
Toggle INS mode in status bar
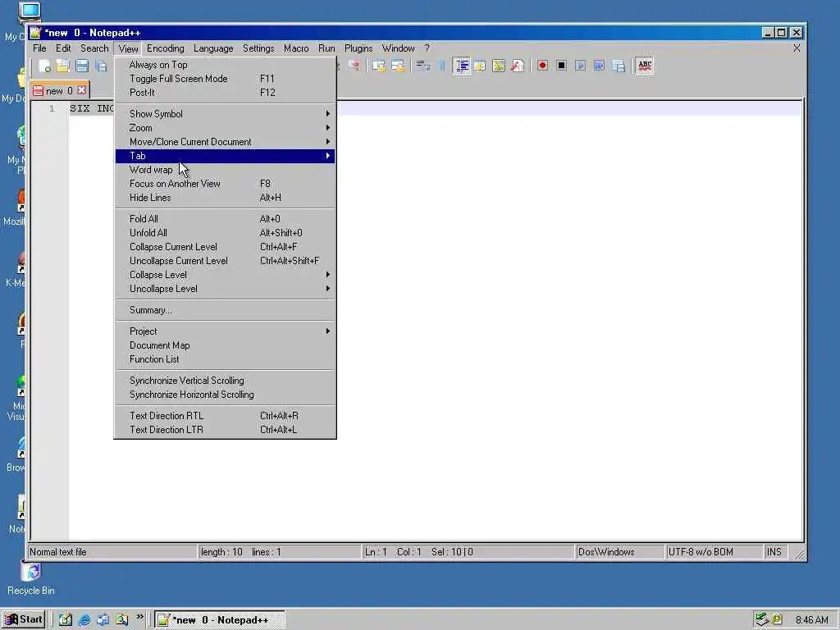pos(774,552)
